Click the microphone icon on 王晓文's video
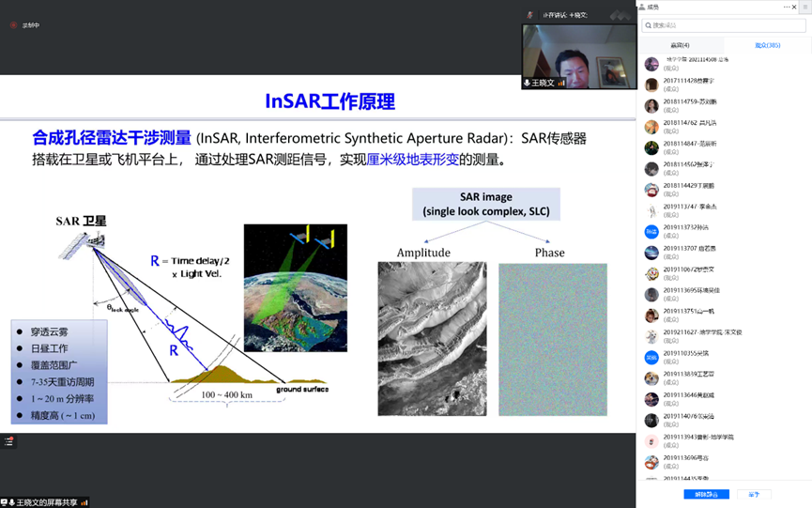 point(527,84)
